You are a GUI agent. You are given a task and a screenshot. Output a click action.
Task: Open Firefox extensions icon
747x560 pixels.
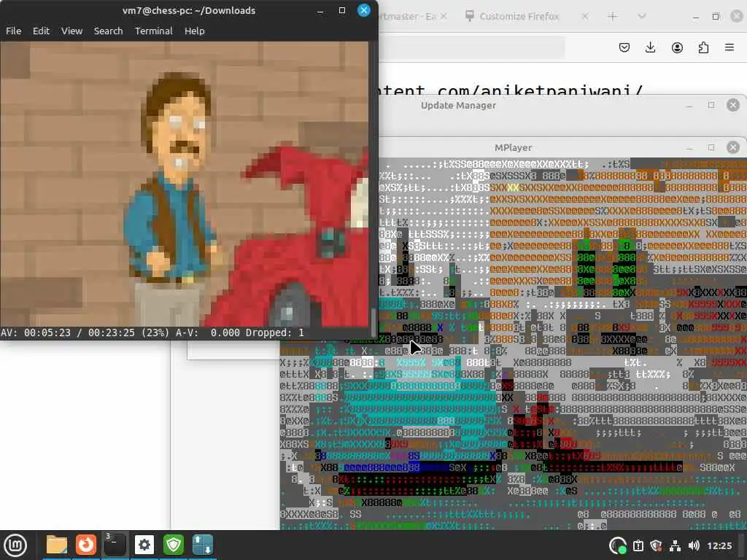point(703,47)
